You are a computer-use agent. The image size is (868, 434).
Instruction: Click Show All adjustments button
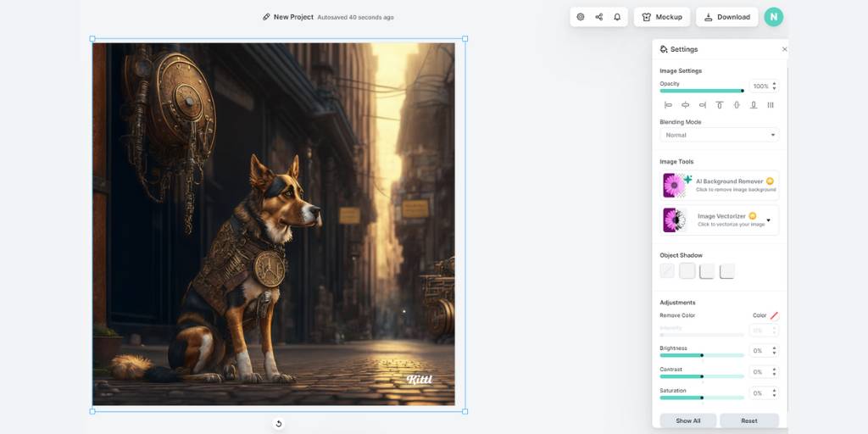pyautogui.click(x=688, y=420)
